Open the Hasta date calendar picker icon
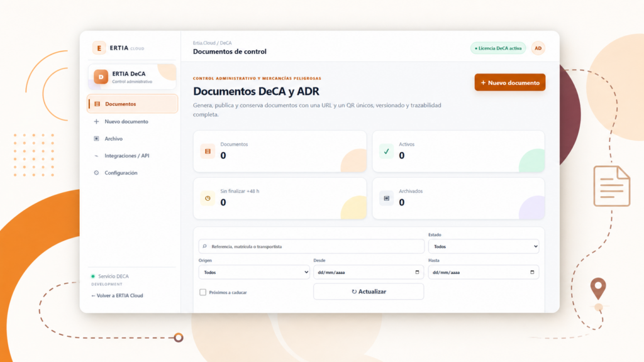This screenshot has height=362, width=644. (532, 272)
